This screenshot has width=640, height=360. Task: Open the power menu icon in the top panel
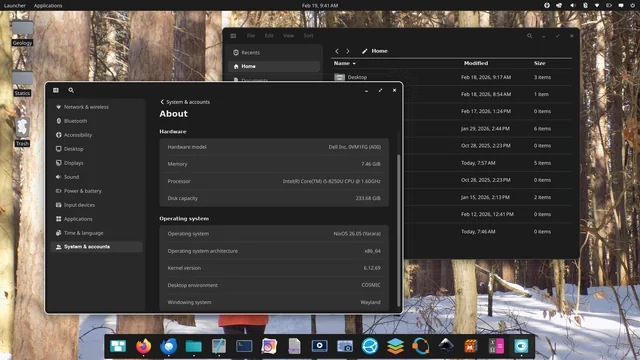pyautogui.click(x=633, y=5)
